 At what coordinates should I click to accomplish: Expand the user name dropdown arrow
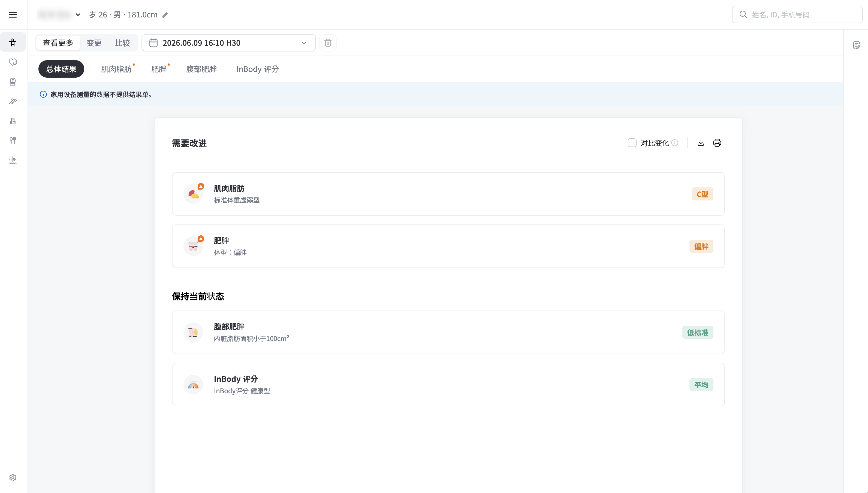[78, 14]
